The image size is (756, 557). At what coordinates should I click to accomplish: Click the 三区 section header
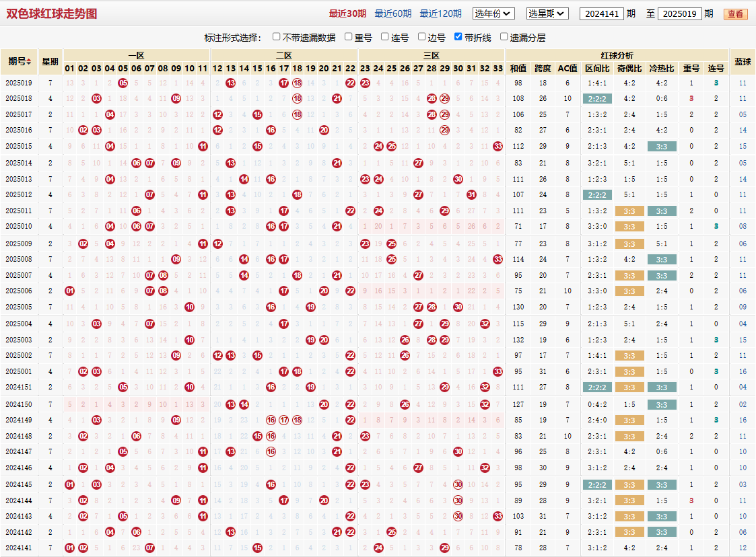(x=432, y=55)
